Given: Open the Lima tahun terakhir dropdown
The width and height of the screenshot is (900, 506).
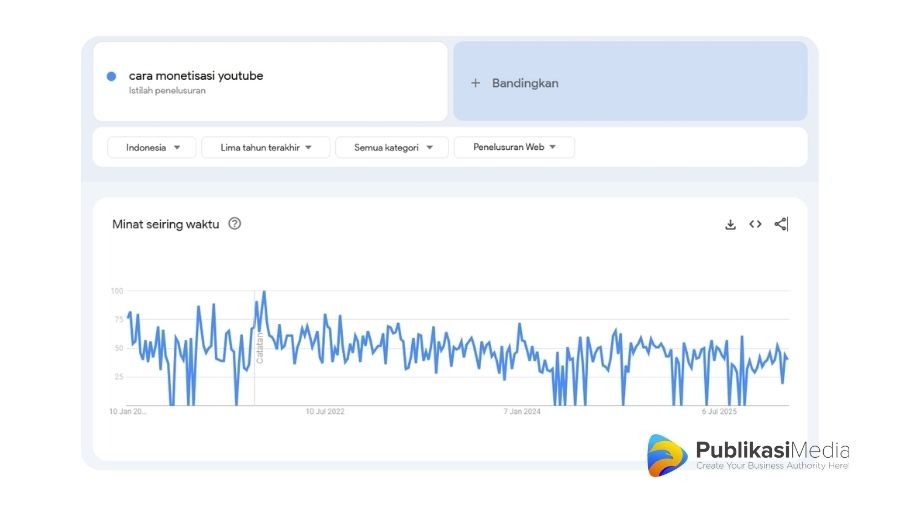Looking at the screenshot, I should pyautogui.click(x=266, y=148).
